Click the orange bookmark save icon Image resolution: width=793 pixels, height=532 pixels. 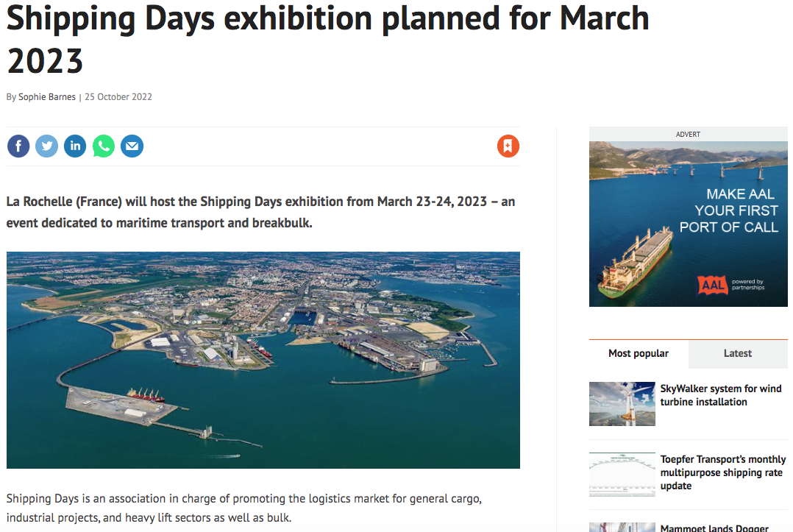tap(508, 146)
